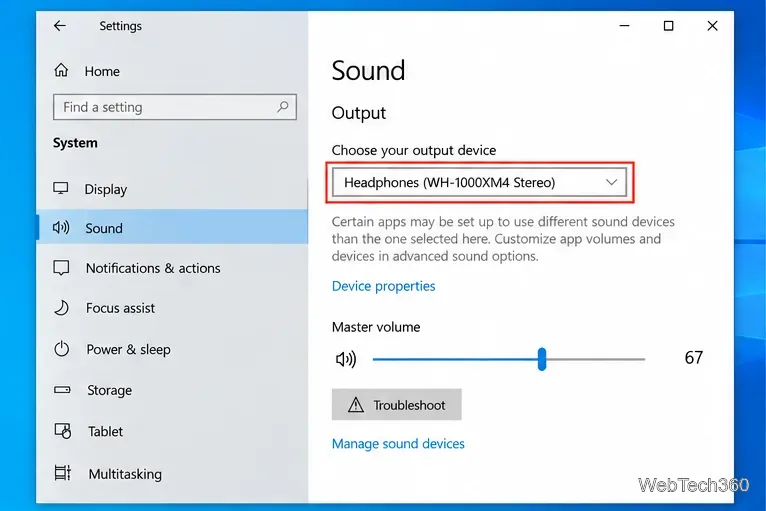Click the Master volume slider handle
Screen dimensions: 766x511
click(x=542, y=359)
